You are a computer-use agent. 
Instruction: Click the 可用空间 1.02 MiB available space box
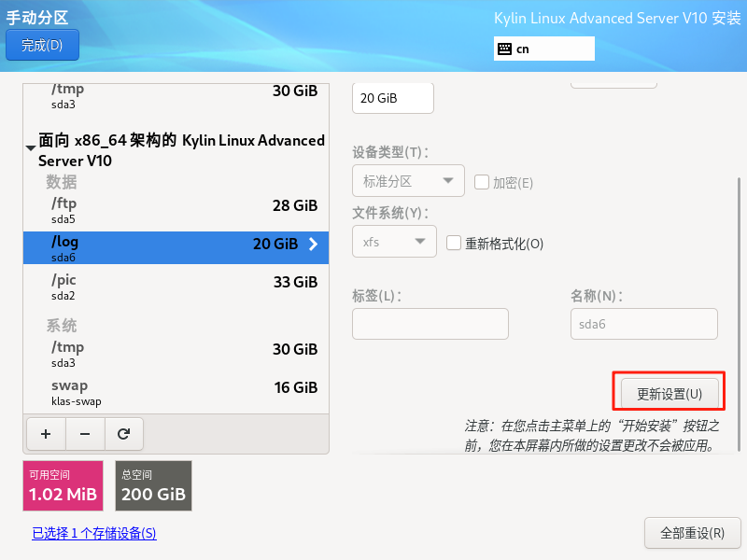(x=63, y=485)
